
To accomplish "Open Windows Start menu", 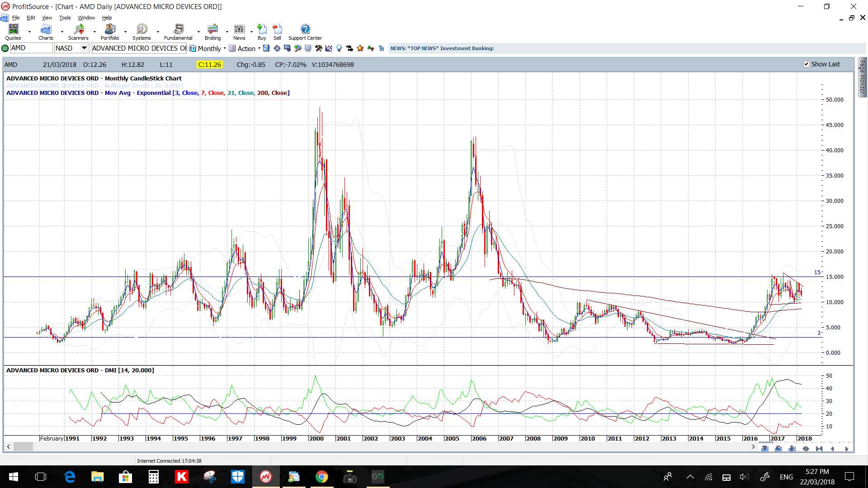I will coord(13,477).
